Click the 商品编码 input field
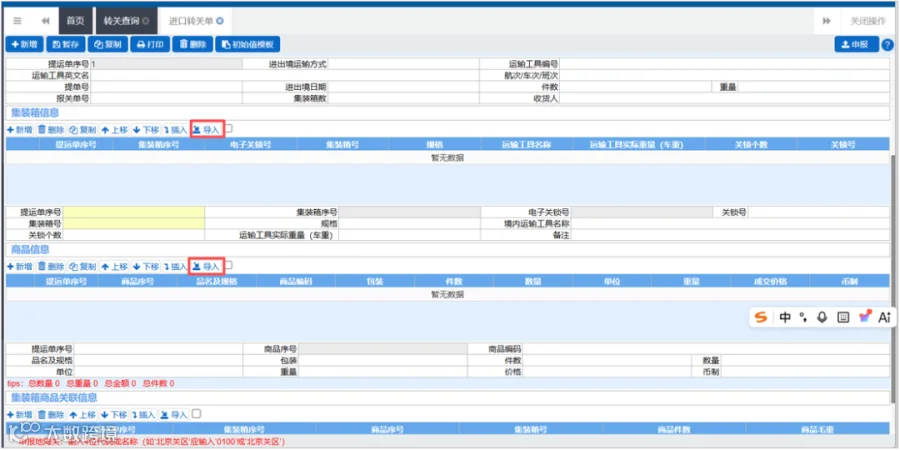900x450 pixels. (706, 349)
